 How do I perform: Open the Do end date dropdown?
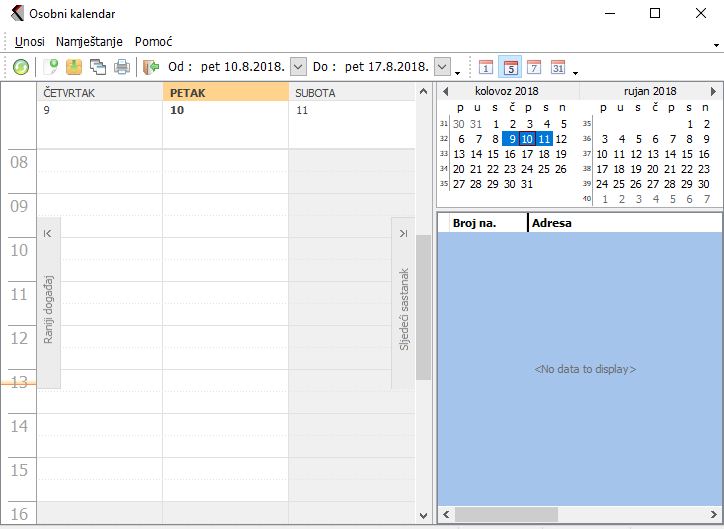coord(442,67)
